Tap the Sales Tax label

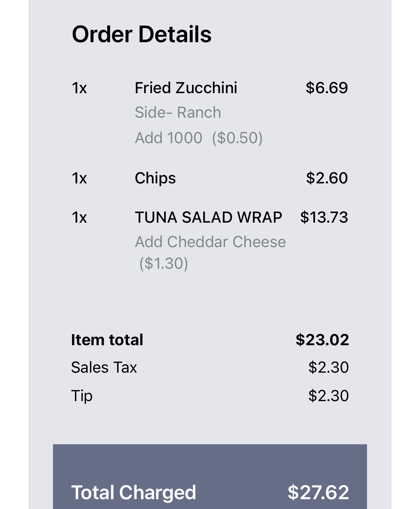tap(104, 367)
